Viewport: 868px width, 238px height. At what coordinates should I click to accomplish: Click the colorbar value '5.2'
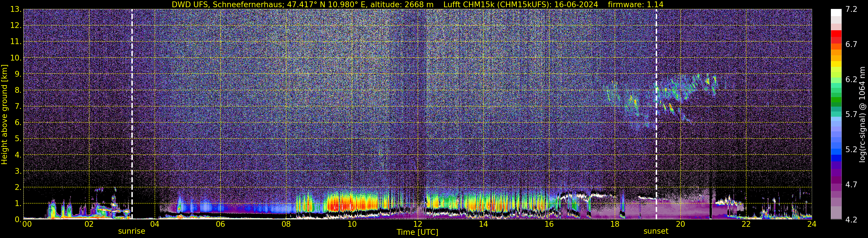(x=851, y=149)
